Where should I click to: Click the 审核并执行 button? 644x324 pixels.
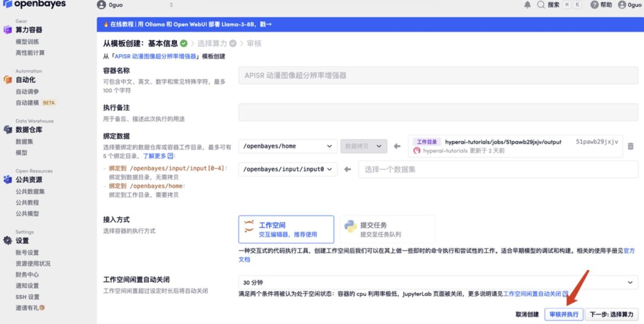pos(563,314)
